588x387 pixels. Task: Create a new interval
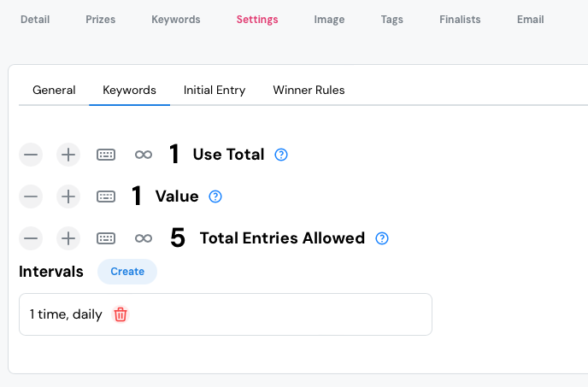[127, 272]
